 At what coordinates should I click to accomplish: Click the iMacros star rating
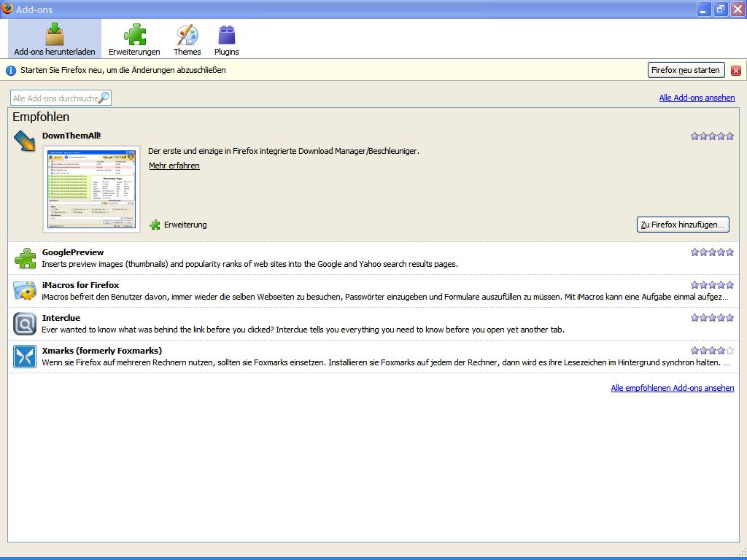712,285
